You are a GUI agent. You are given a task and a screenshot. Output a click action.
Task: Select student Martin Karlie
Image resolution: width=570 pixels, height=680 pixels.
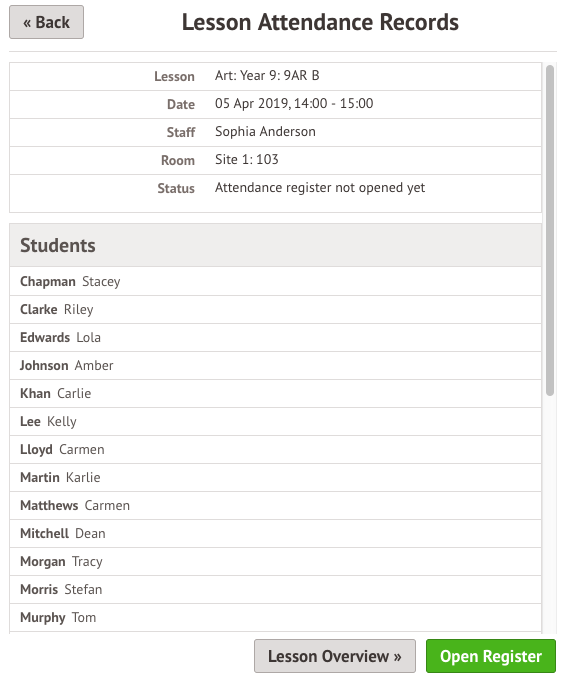(x=275, y=477)
